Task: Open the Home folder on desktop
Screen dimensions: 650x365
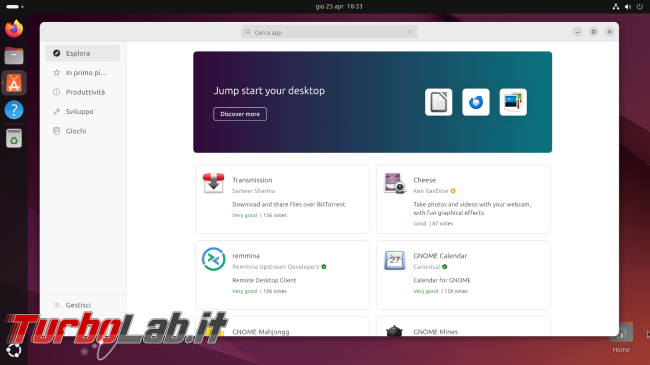Action: [621, 338]
